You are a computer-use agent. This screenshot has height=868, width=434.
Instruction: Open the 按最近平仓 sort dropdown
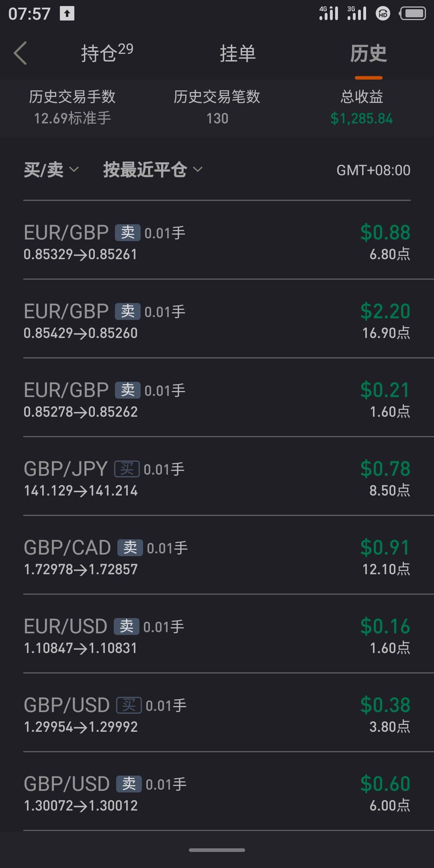[153, 170]
